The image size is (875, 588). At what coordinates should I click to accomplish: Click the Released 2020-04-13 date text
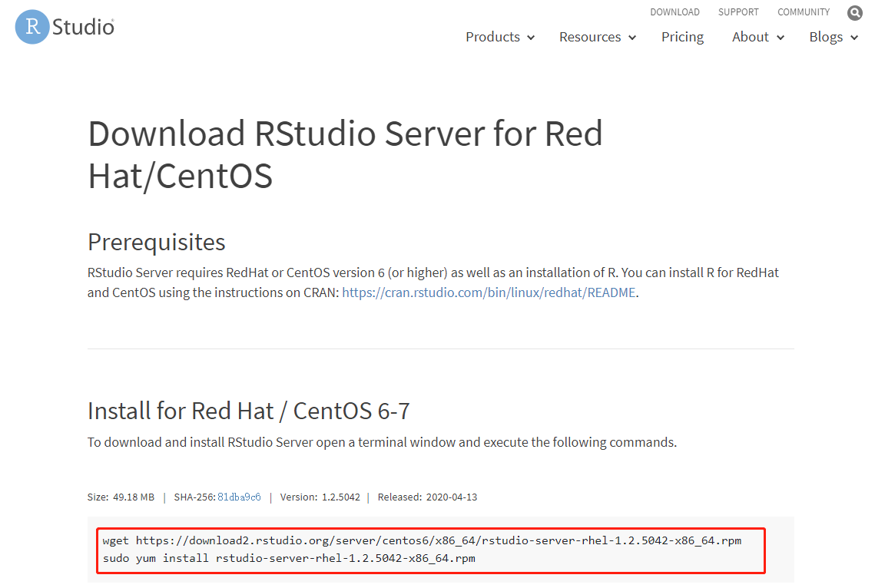(428, 497)
